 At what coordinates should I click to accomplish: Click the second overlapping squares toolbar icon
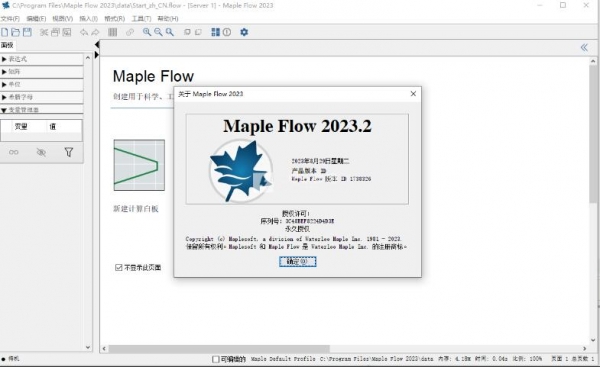198,32
